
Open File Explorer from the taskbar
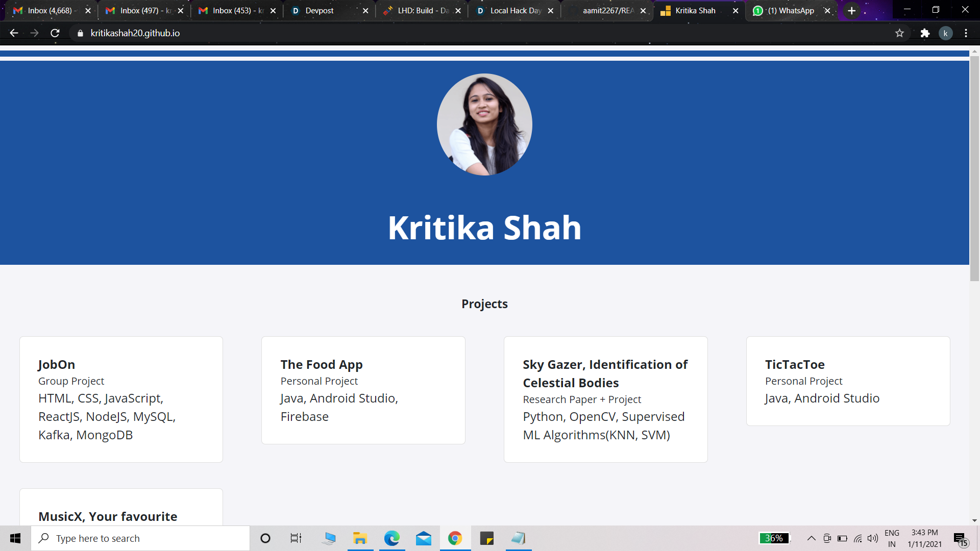click(x=360, y=538)
